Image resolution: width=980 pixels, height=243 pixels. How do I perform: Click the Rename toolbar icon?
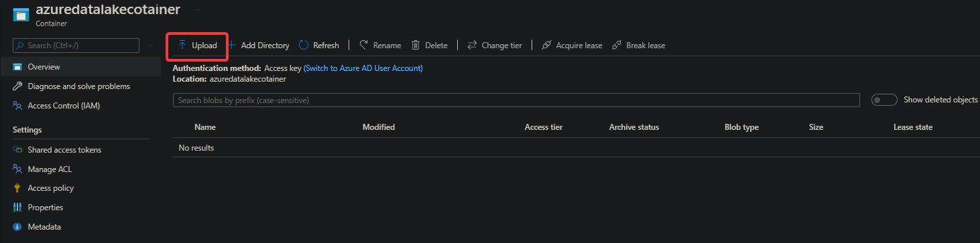point(363,45)
